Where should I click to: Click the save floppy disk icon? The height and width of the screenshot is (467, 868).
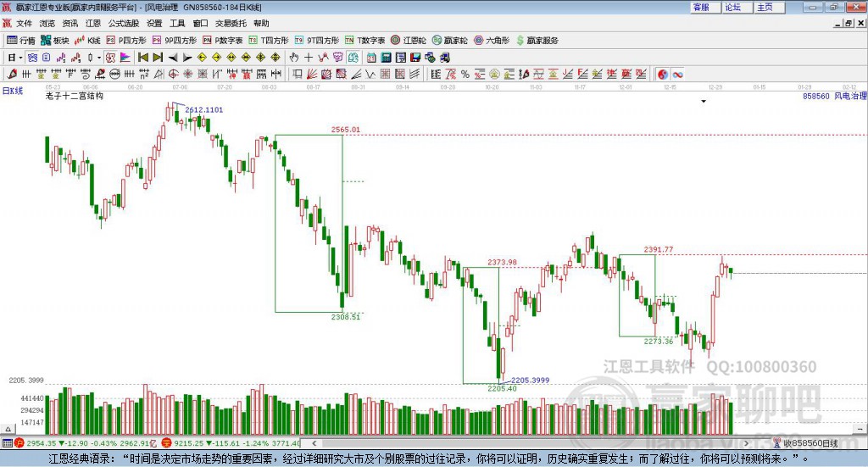(x=415, y=58)
